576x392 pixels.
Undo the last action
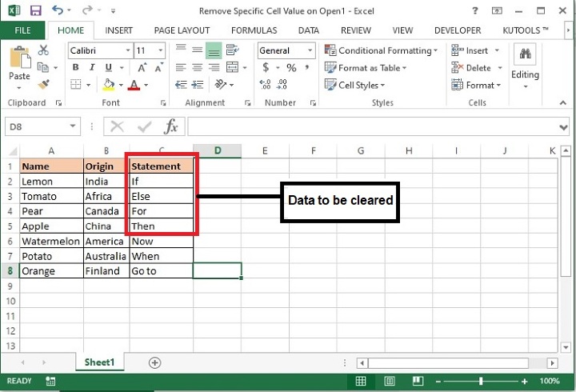click(58, 10)
